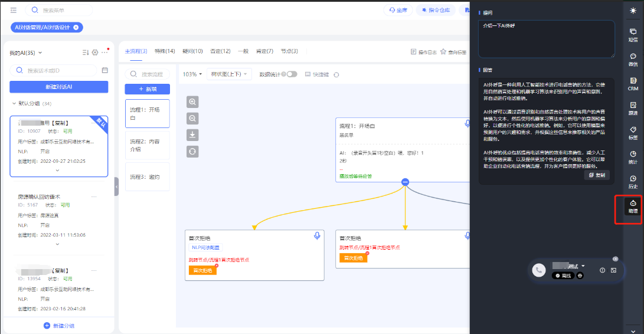The height and width of the screenshot is (334, 644).
Task: Open 历史 history in right sidebar
Action: 633,182
